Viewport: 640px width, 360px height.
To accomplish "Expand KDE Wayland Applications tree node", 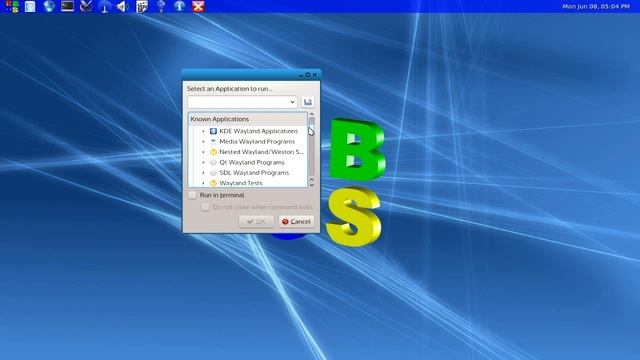I will pos(203,131).
